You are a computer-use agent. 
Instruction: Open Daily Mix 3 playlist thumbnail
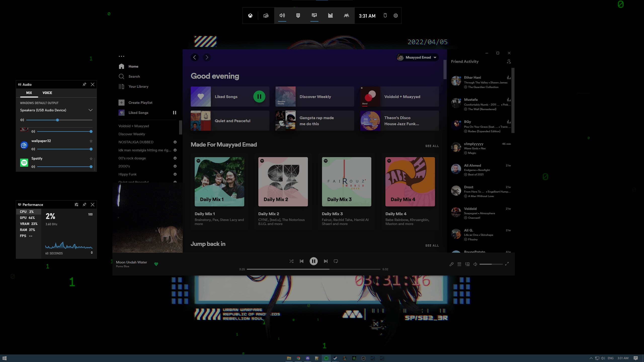pos(346,182)
